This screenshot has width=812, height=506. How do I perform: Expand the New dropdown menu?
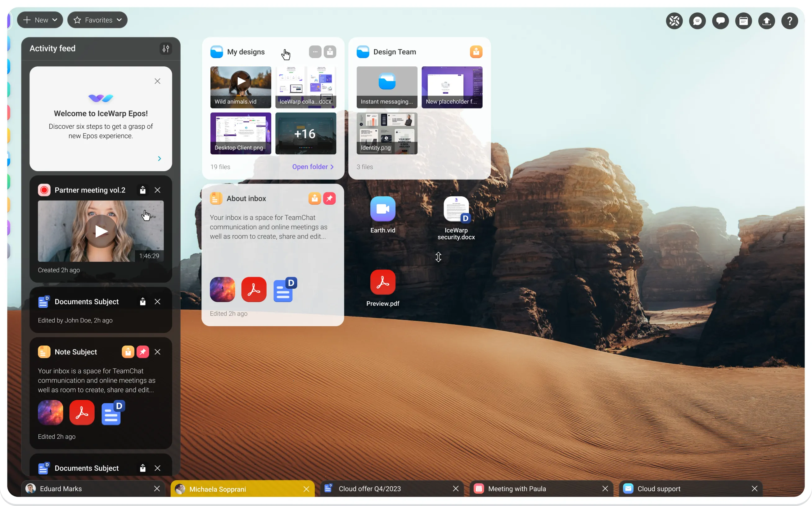pos(40,20)
